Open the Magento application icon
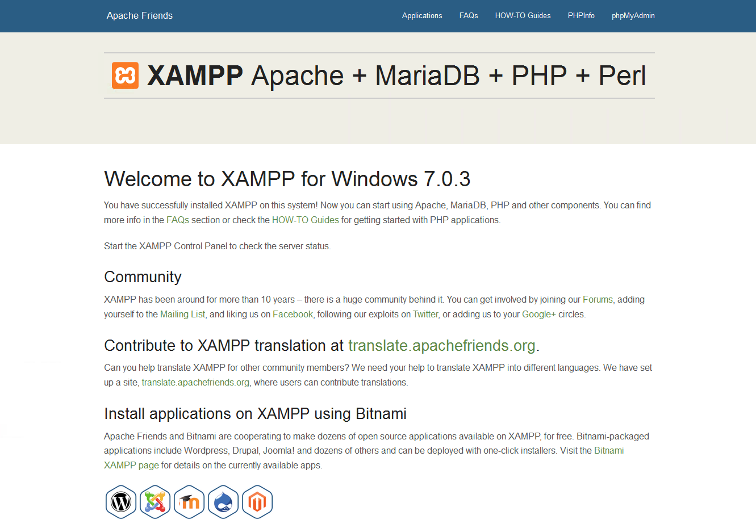 click(x=257, y=502)
